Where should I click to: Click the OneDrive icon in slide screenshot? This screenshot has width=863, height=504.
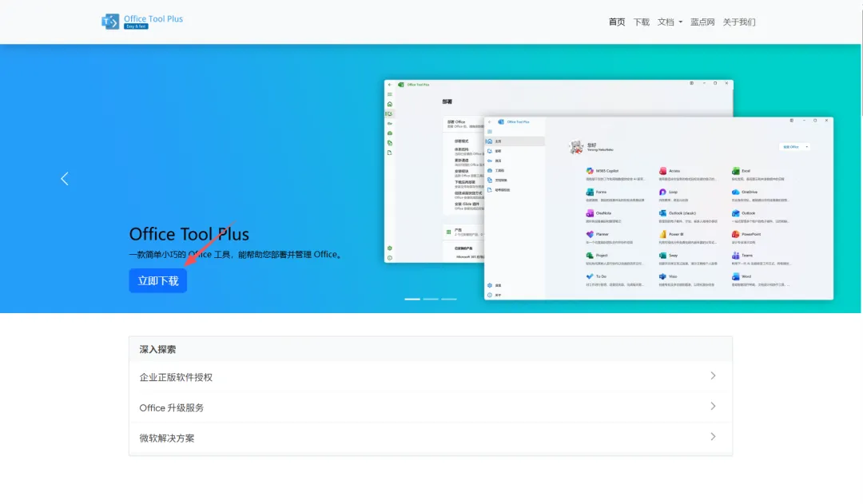pos(735,192)
